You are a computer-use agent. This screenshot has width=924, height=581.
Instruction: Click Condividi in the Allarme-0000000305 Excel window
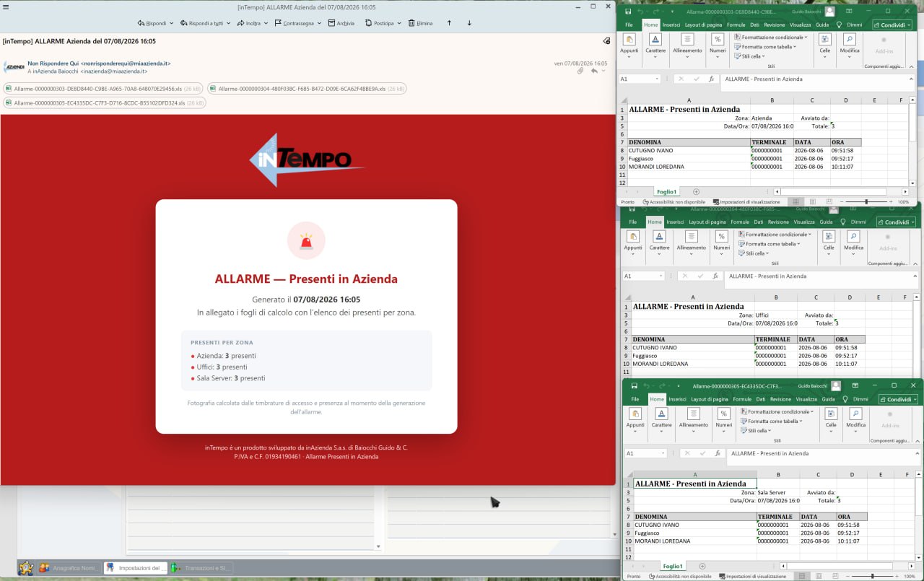[x=898, y=399]
